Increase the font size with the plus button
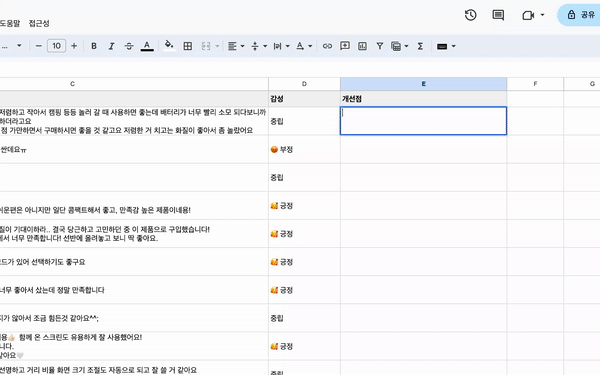The width and height of the screenshot is (600, 375). 74,46
